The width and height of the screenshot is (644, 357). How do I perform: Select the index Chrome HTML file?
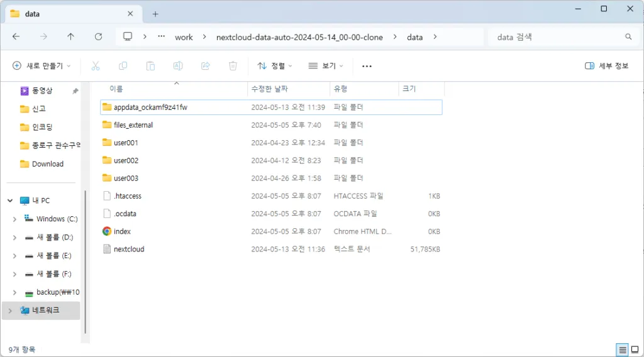click(x=271, y=231)
